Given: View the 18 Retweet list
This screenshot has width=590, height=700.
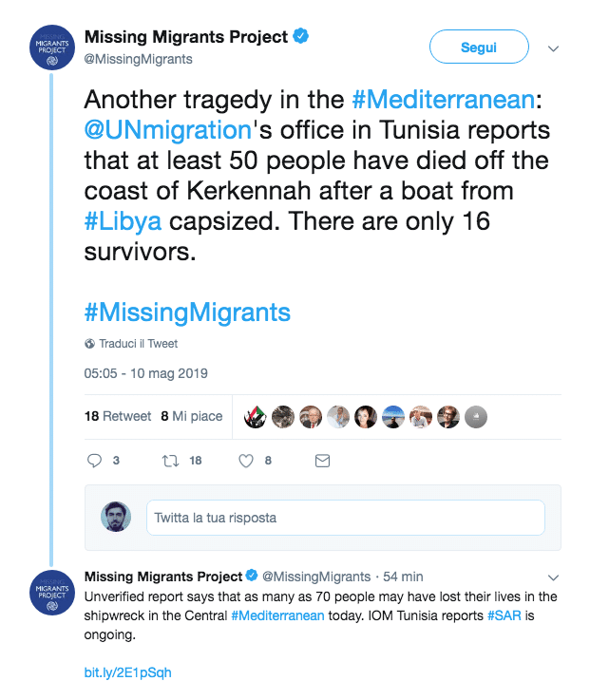Looking at the screenshot, I should (x=118, y=416).
